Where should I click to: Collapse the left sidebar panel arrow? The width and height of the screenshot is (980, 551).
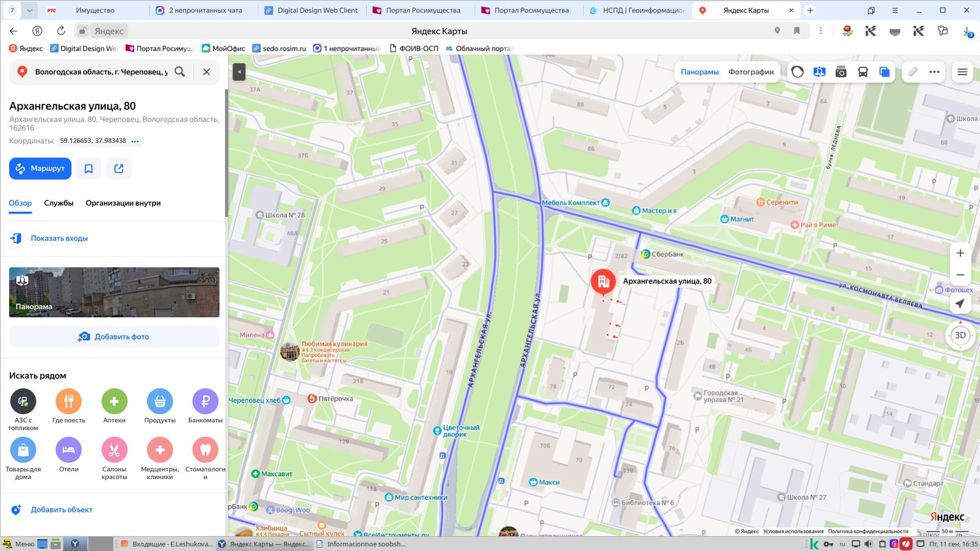239,72
